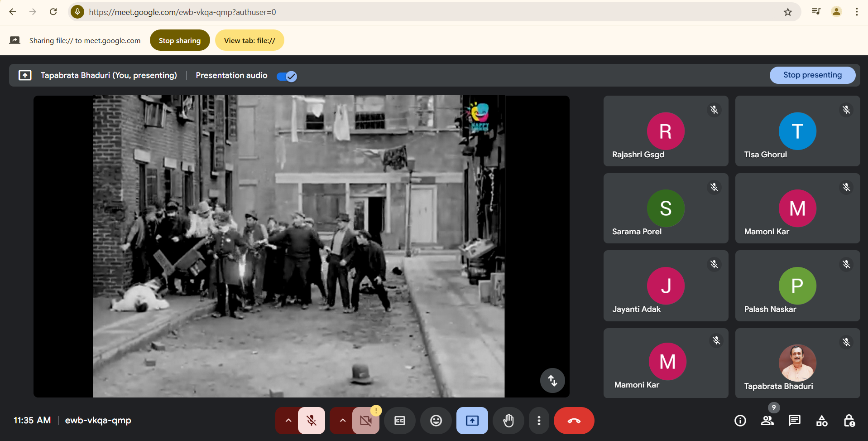Open the media controls icon in browser toolbar

click(x=816, y=12)
